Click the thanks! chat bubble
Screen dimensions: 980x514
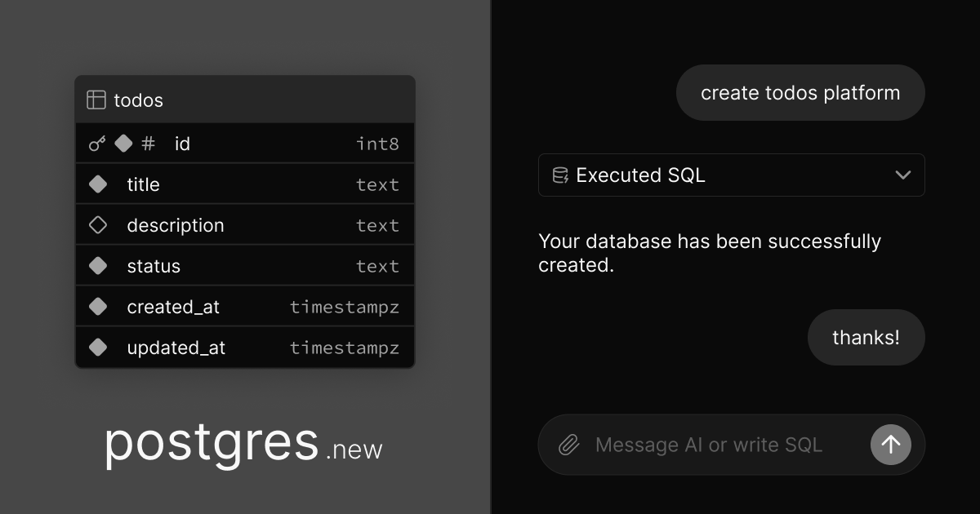(866, 337)
